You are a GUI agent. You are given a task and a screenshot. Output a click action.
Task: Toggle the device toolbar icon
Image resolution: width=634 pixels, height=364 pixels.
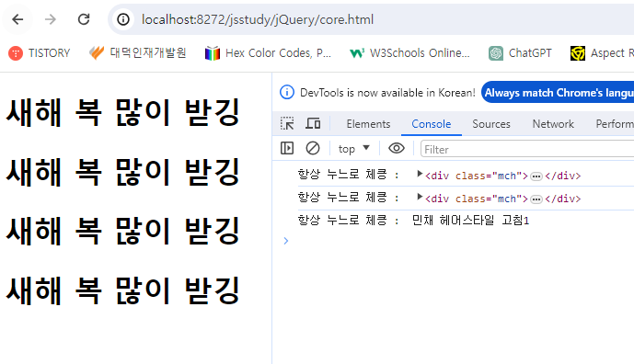[x=313, y=123]
